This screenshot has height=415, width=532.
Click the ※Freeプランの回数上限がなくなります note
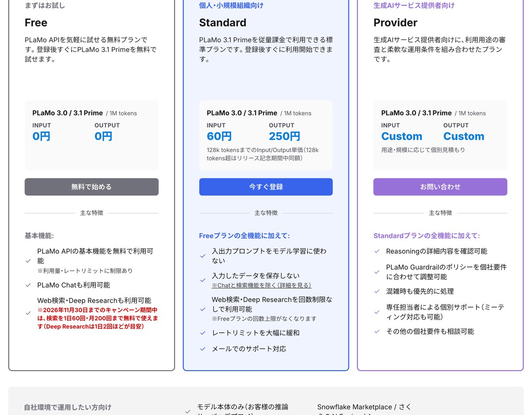pos(264,318)
